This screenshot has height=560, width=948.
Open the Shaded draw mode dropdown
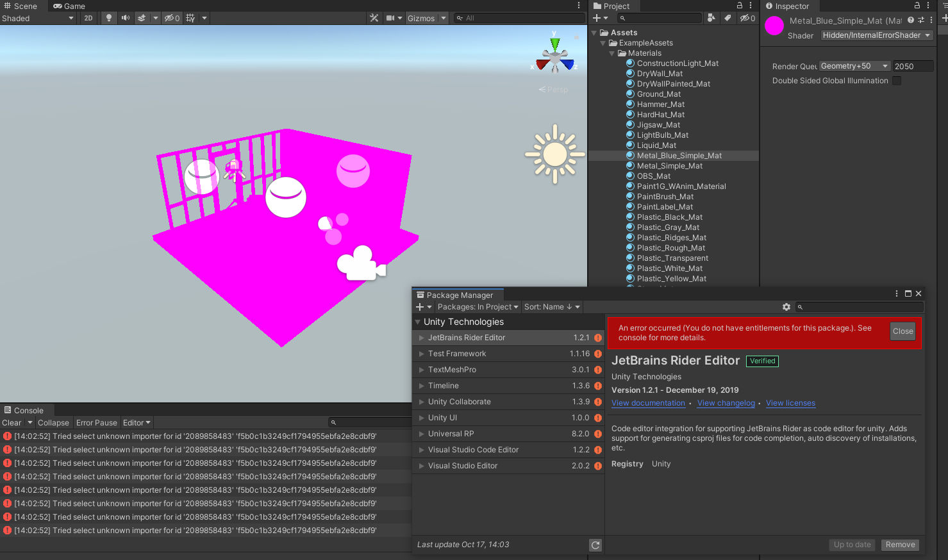pos(38,18)
